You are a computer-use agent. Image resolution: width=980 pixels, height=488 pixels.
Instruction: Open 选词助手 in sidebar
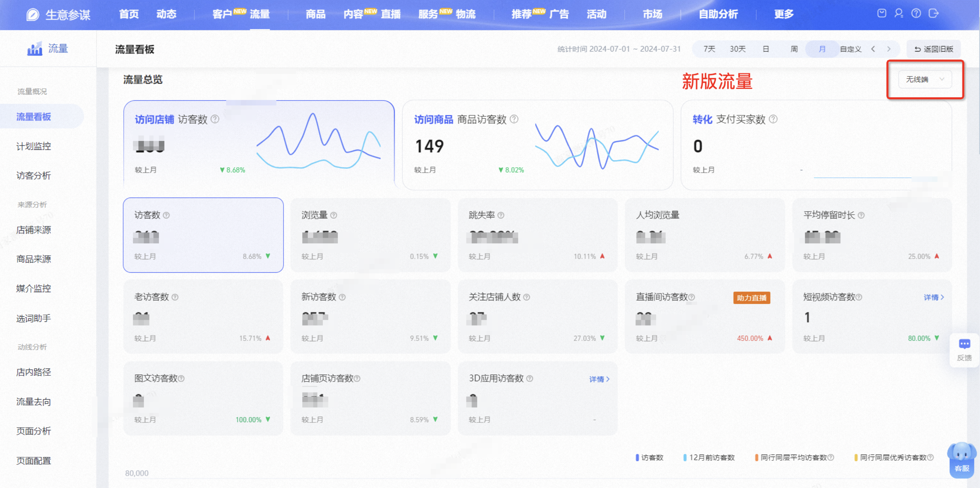point(33,318)
